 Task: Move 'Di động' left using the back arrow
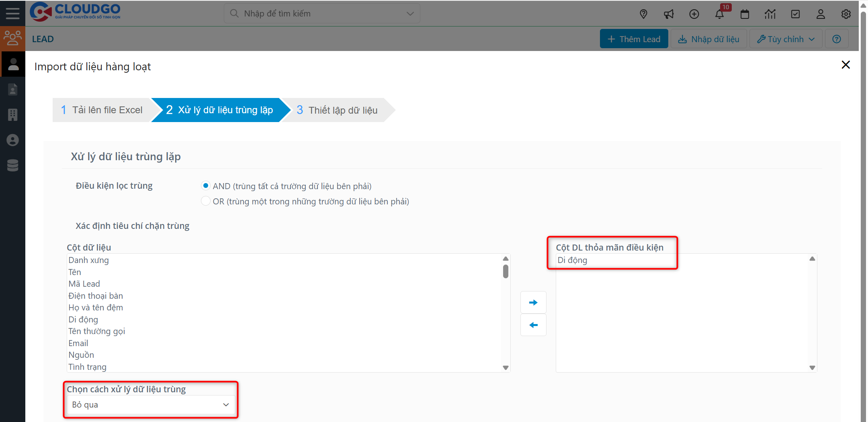click(533, 324)
